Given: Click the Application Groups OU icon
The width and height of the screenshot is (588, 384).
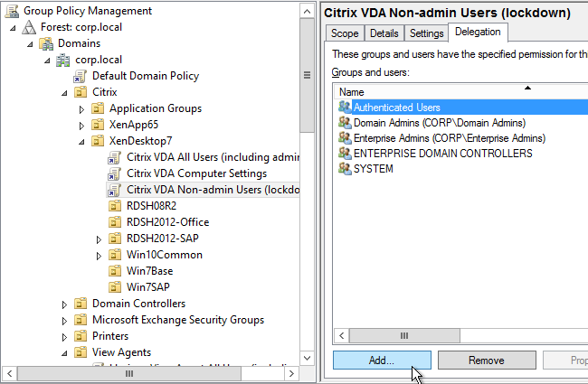Looking at the screenshot, I should click(x=98, y=108).
